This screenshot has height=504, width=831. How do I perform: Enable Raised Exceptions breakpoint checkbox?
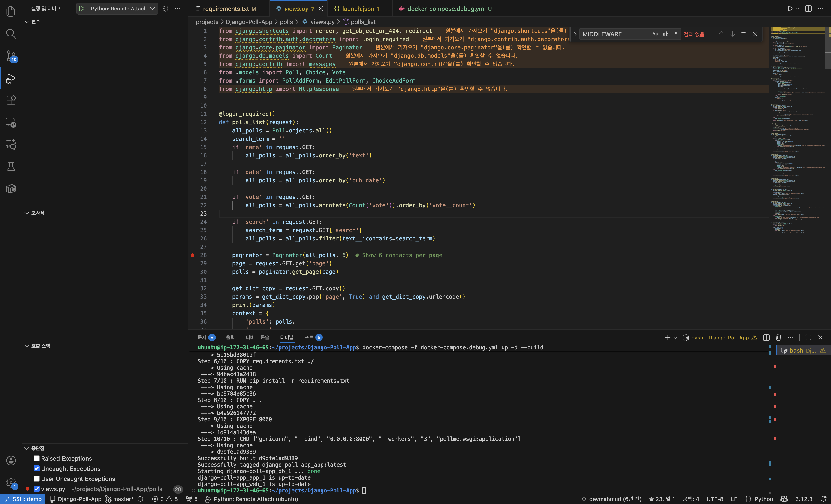pyautogui.click(x=37, y=459)
